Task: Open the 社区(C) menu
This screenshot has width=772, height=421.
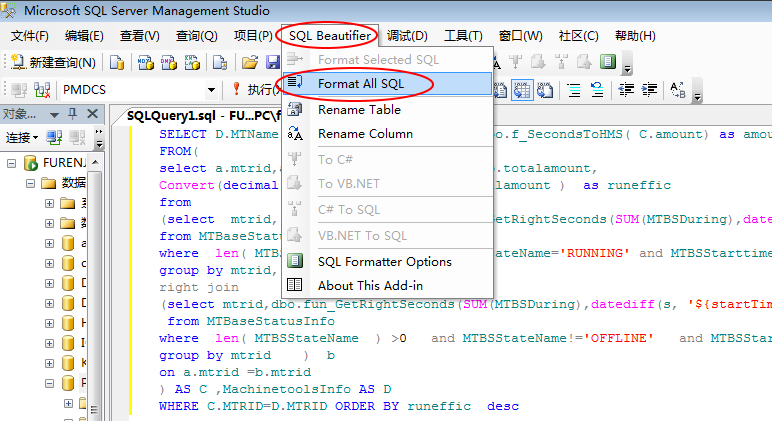Action: [x=579, y=36]
